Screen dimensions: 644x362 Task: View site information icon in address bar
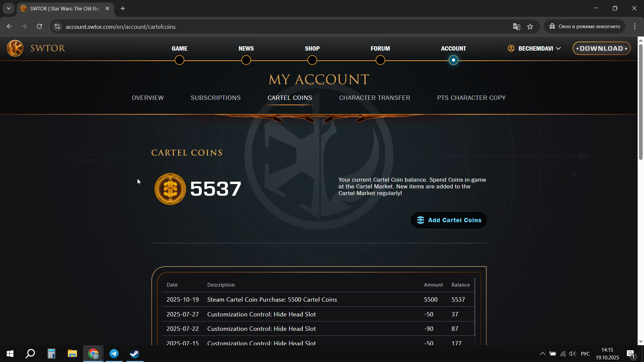click(x=57, y=27)
